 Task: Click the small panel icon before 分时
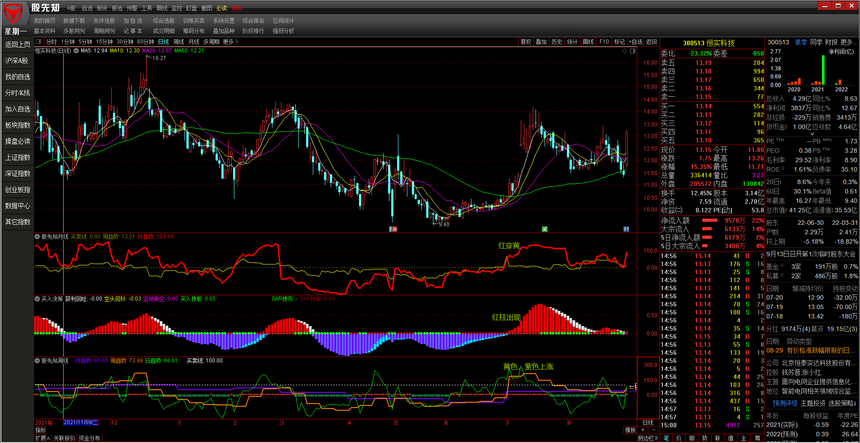pyautogui.click(x=38, y=42)
